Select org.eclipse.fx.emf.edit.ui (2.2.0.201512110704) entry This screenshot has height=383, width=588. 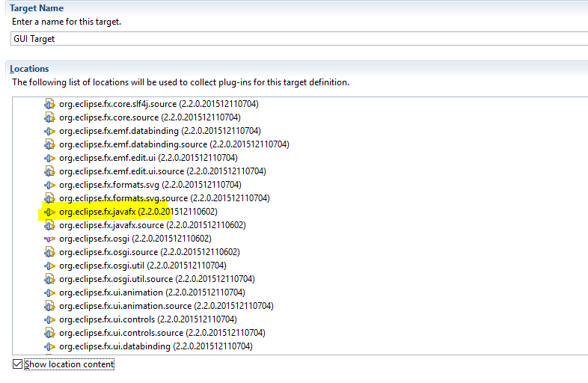coord(148,158)
